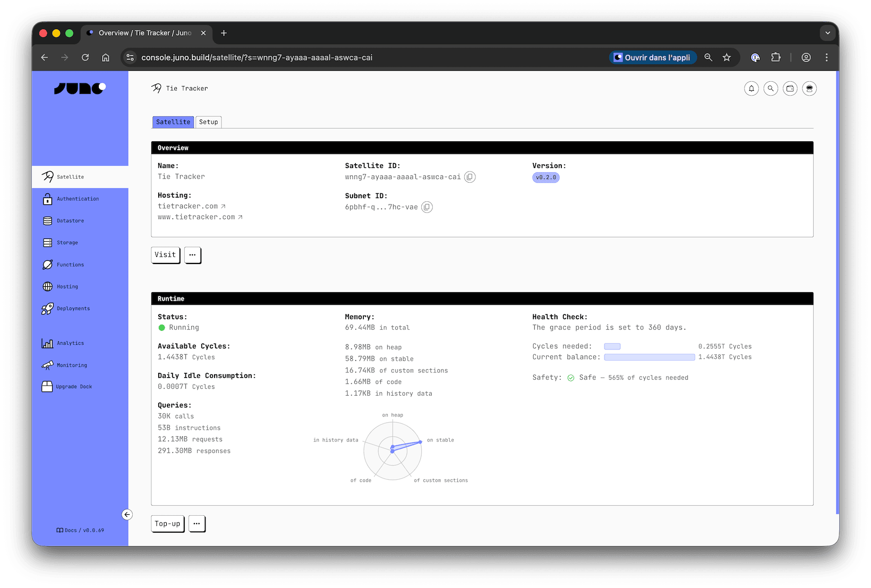
Task: Click the Top-up button
Action: [167, 524]
